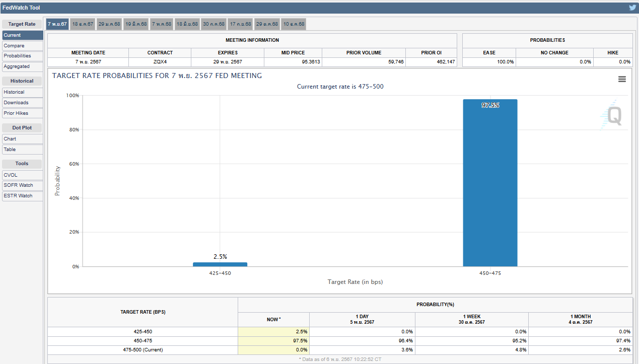The image size is (639, 364).
Task: Switch to the 18 ธ.ค.67 meeting tab
Action: (83, 24)
